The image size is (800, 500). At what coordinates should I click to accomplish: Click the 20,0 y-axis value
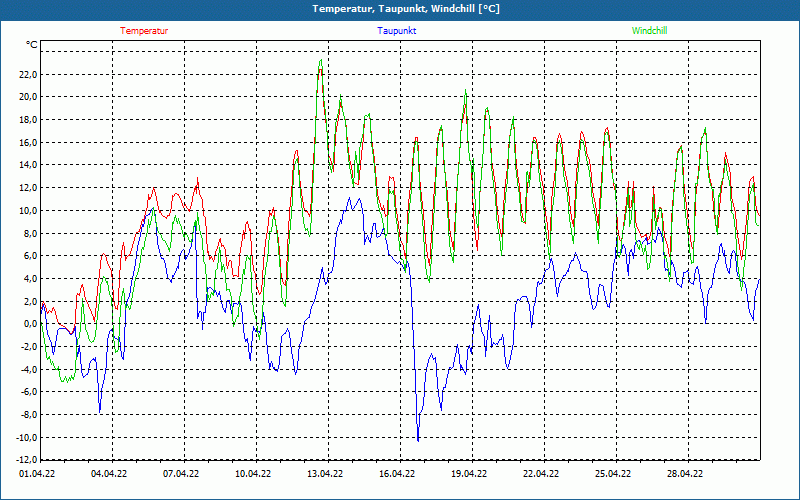pos(28,97)
